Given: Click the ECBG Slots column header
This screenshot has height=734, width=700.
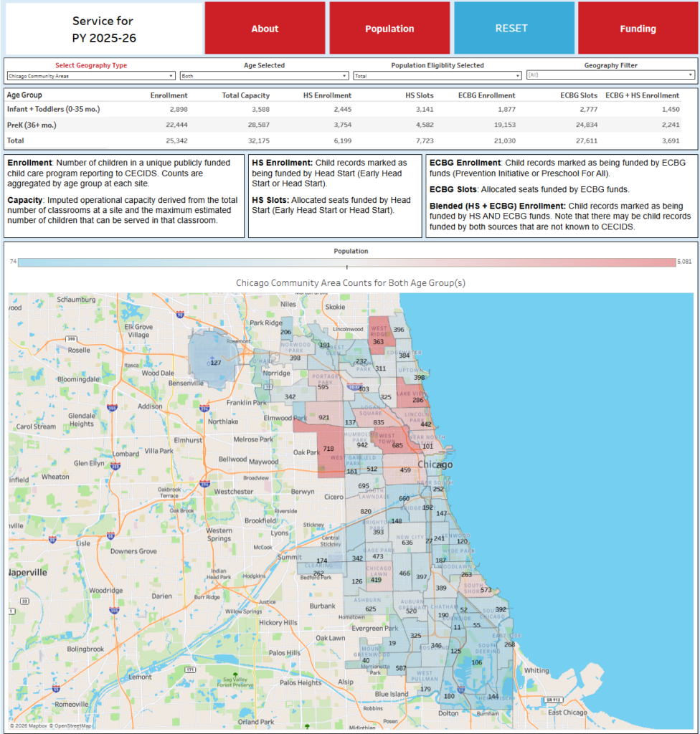Looking at the screenshot, I should tap(579, 95).
